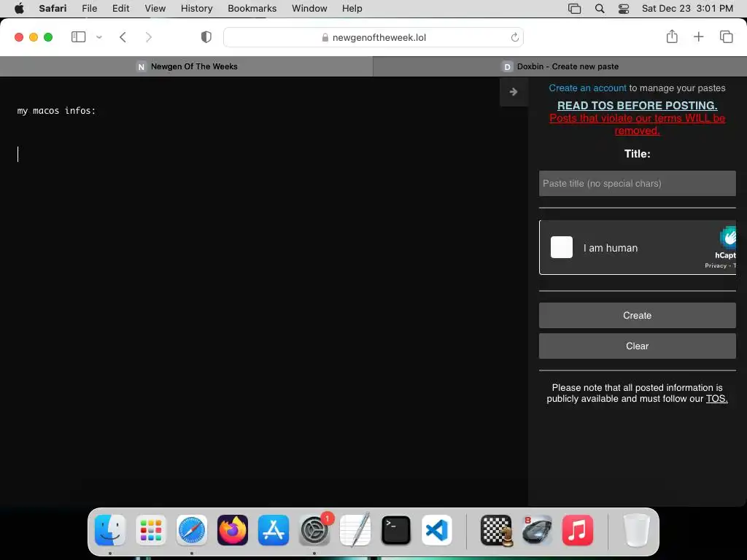Open the TOS link in the footer note

(x=716, y=399)
